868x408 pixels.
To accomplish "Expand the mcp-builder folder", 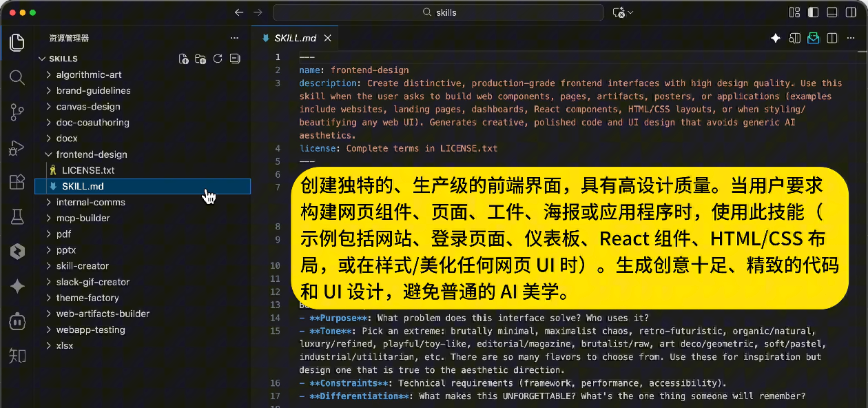I will click(x=83, y=218).
